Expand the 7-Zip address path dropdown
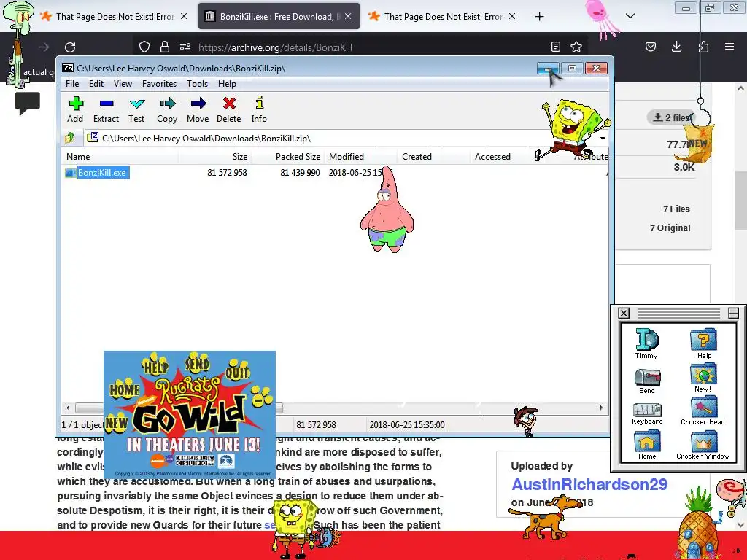747x560 pixels. (603, 138)
